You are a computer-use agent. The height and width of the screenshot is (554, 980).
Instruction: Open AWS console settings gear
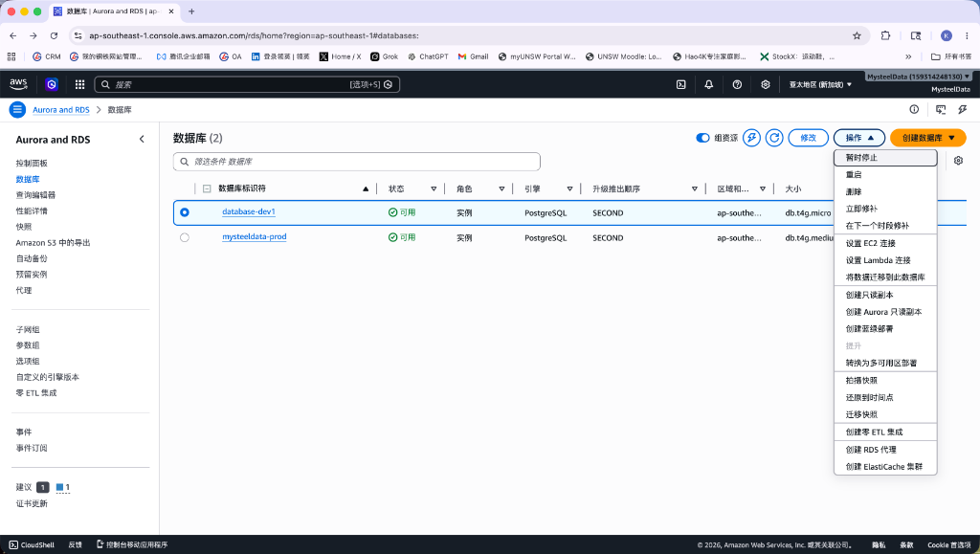pyautogui.click(x=765, y=84)
